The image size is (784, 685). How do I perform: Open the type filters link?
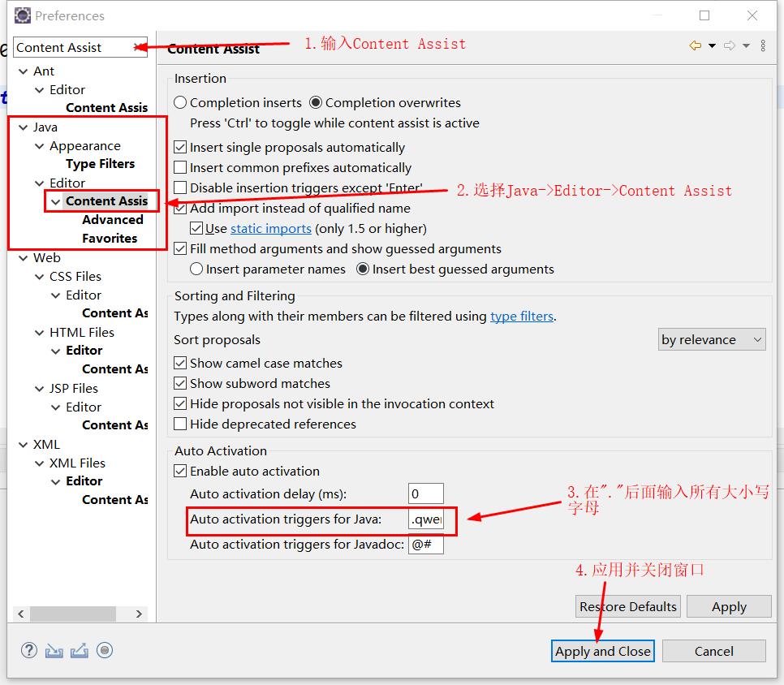pyautogui.click(x=522, y=316)
